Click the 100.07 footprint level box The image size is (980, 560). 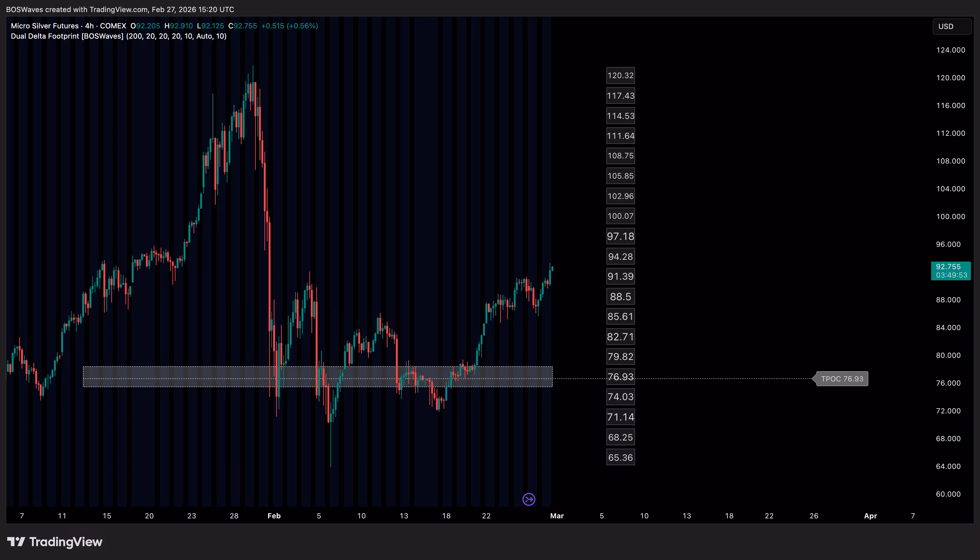(x=620, y=216)
